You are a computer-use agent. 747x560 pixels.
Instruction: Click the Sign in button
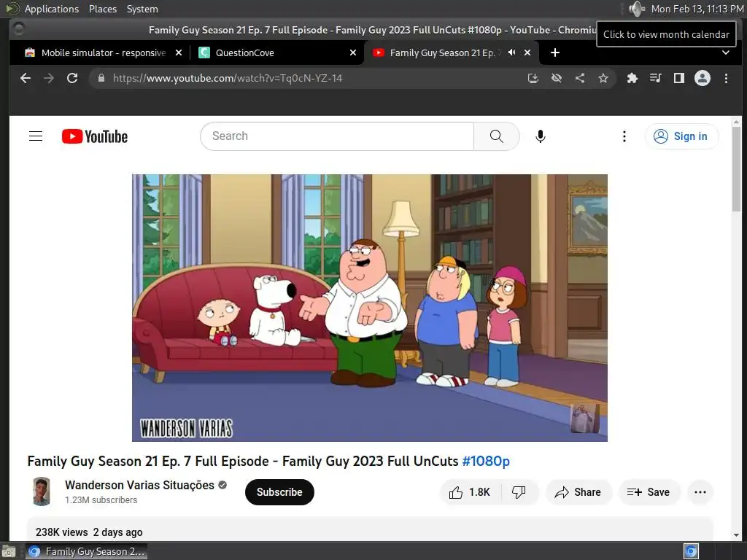pos(681,136)
